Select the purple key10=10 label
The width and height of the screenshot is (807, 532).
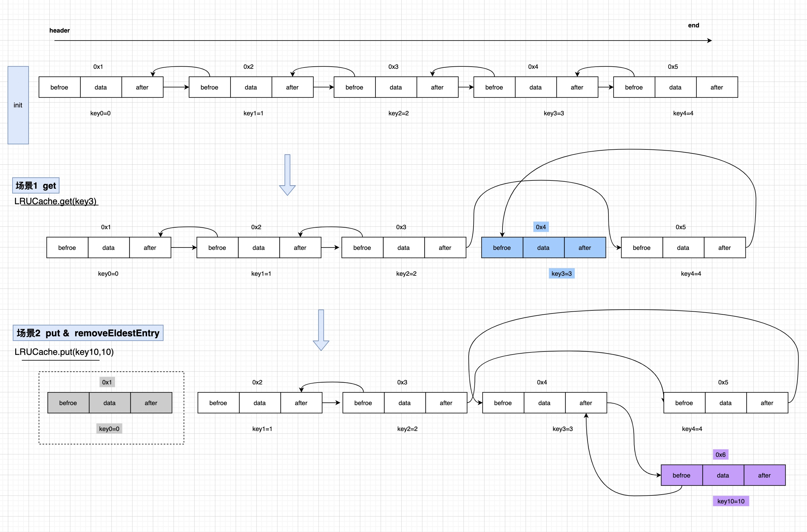tap(731, 501)
